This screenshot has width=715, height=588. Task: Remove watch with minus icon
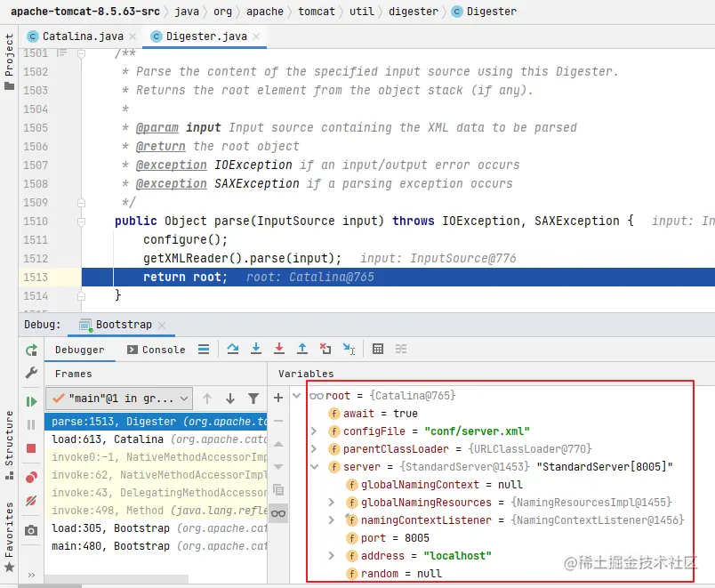(278, 421)
